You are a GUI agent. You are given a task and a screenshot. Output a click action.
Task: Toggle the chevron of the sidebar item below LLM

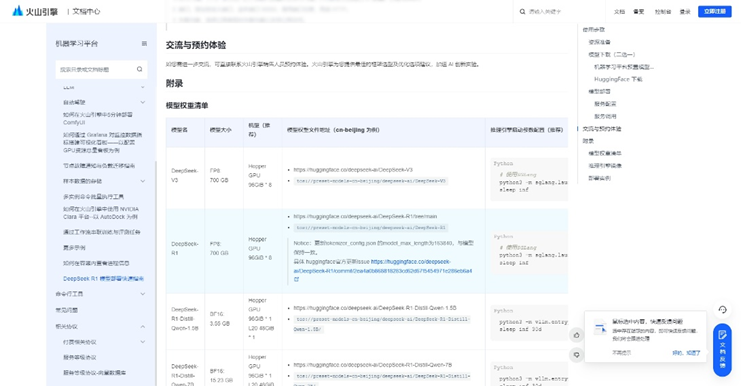tap(143, 102)
